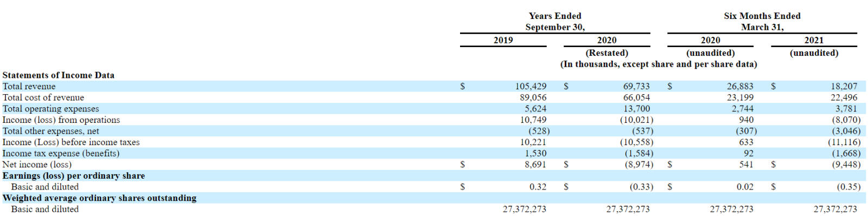868x216 pixels.
Task: Click Earnings (loss) per ordinary share heading
Action: tap(74, 176)
